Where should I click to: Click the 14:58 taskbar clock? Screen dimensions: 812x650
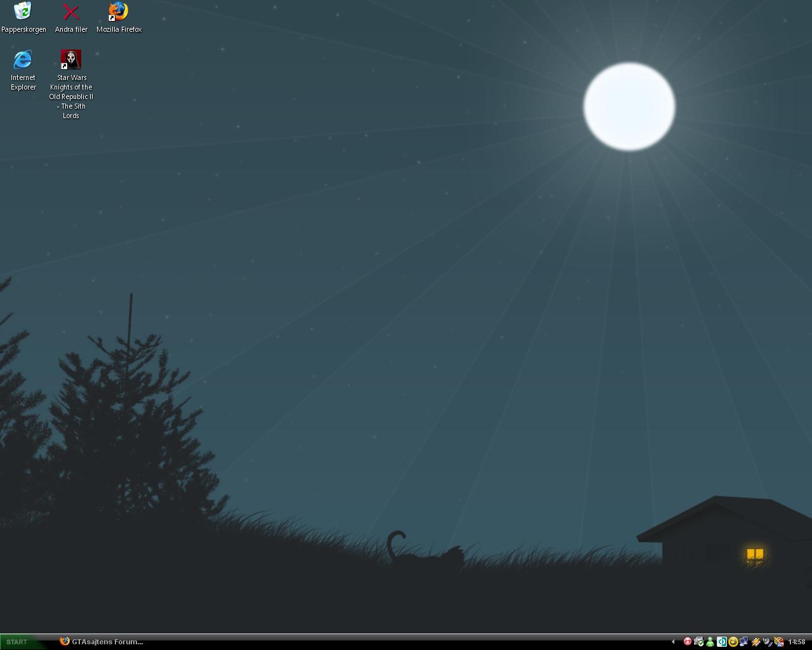(x=797, y=642)
